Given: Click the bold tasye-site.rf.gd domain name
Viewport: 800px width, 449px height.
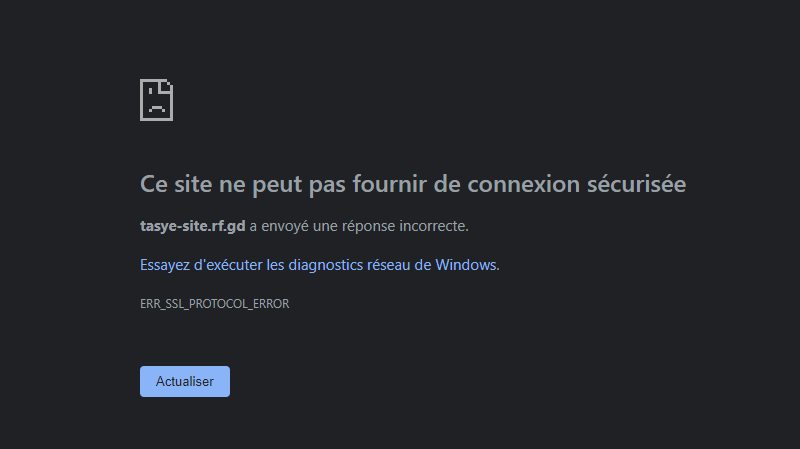Looking at the screenshot, I should click(192, 226).
